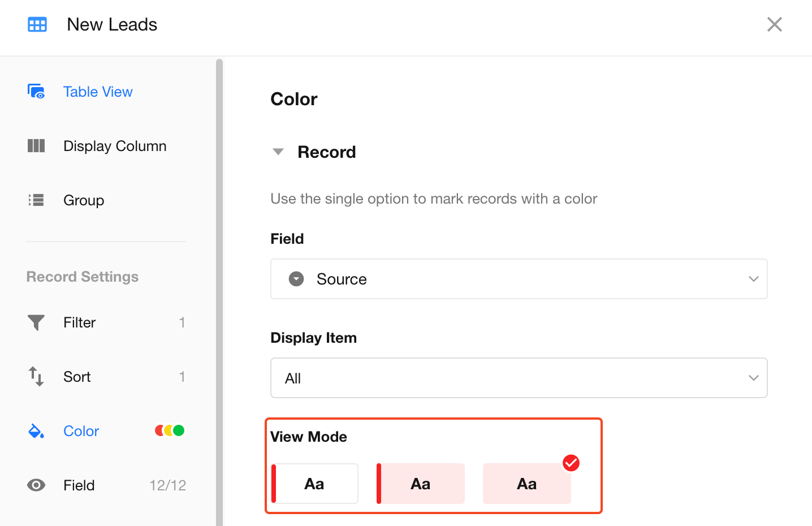Open the Filter settings label
Screen dimensions: 812x526
[x=79, y=322]
